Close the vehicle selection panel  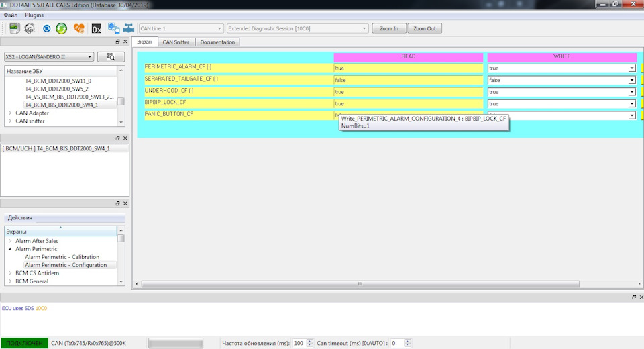pos(125,42)
